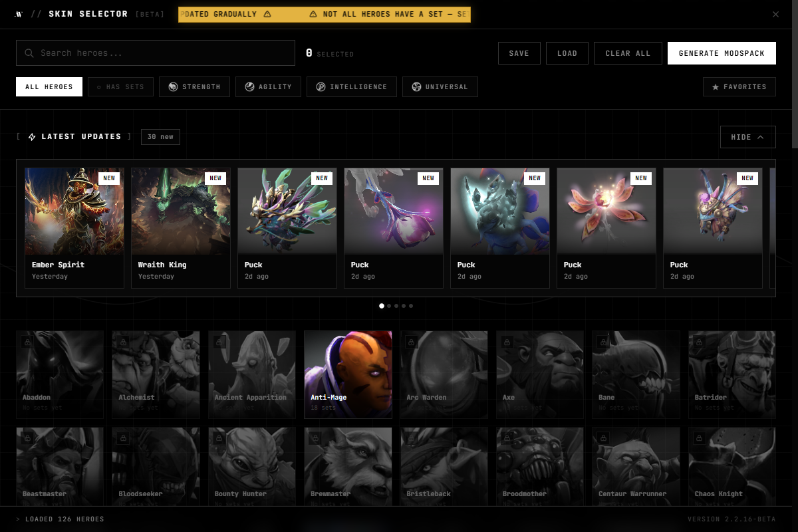The width and height of the screenshot is (798, 532).
Task: Filter heroes by Strength attribute
Action: pyautogui.click(x=194, y=87)
